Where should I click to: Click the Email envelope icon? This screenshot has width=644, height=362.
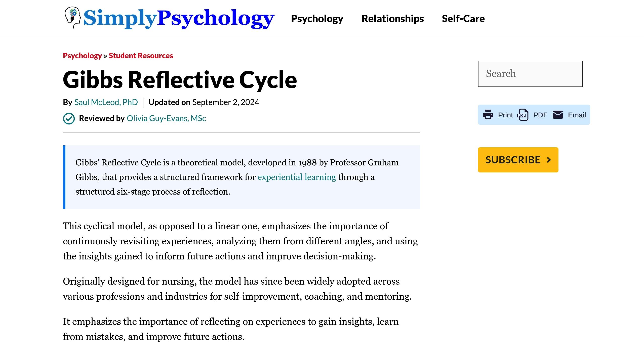[558, 115]
